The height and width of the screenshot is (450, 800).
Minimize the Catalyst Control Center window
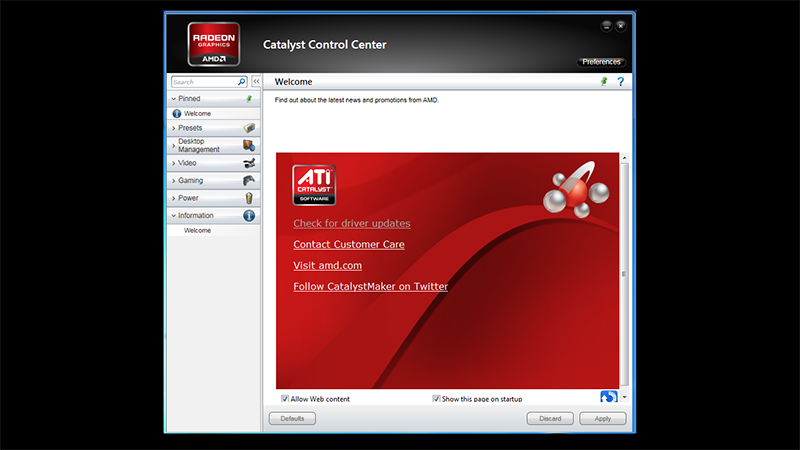point(606,26)
